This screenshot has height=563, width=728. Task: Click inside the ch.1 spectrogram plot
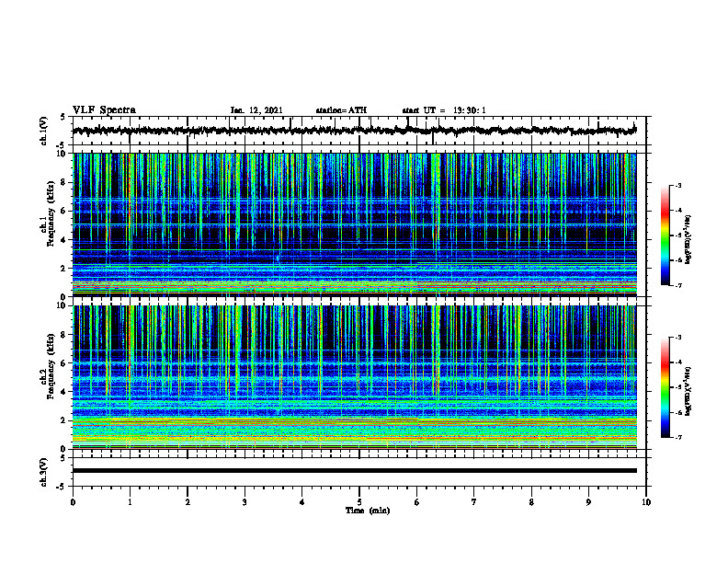[x=355, y=224]
